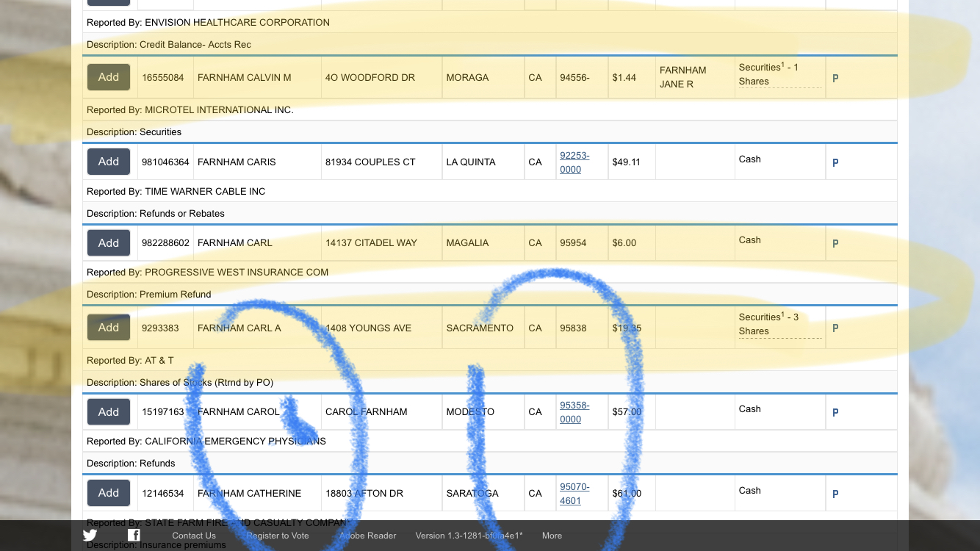Open Contact Us footer link
Viewport: 980px width, 551px height.
point(194,536)
